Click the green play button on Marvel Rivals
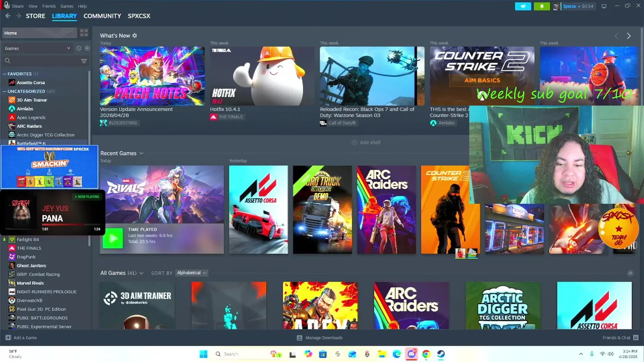 pyautogui.click(x=113, y=238)
